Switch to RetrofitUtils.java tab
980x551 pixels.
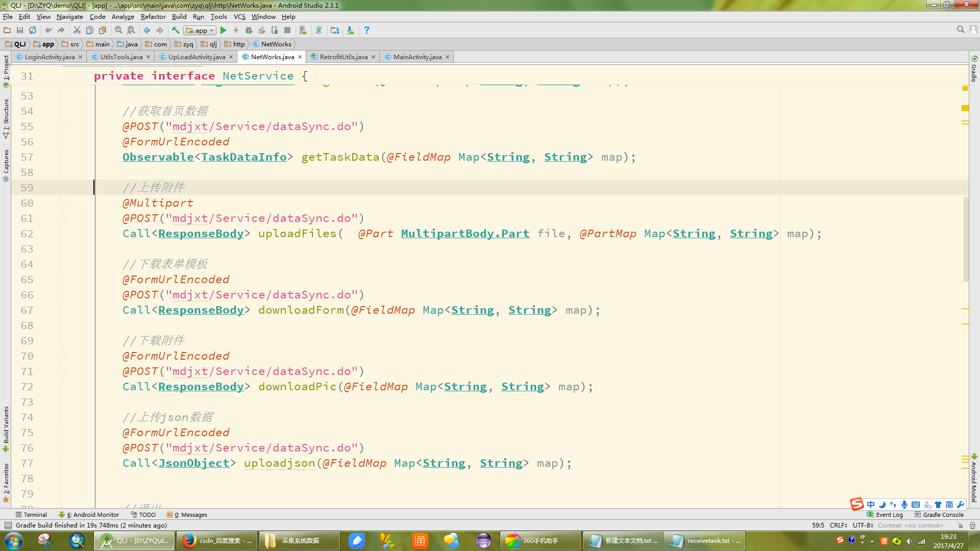tap(344, 57)
